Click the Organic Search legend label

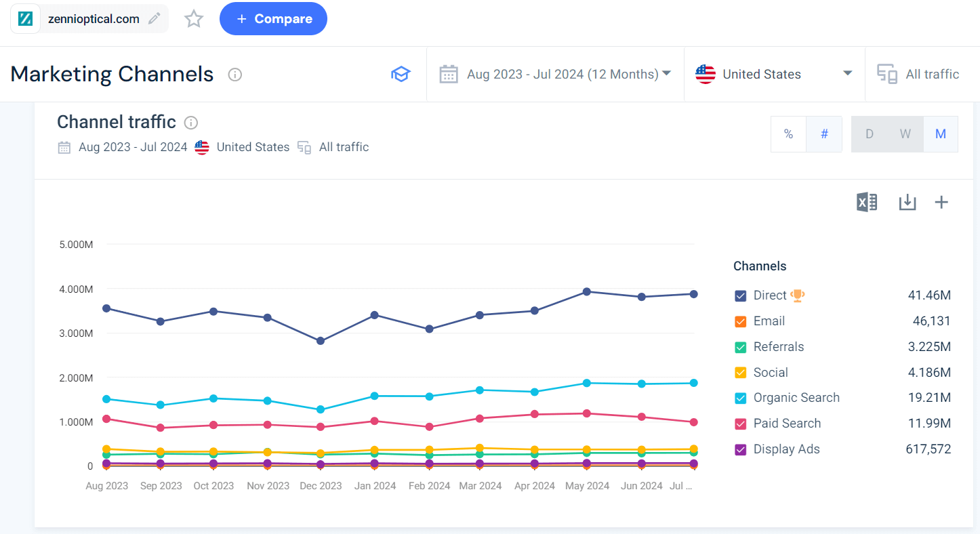point(796,398)
